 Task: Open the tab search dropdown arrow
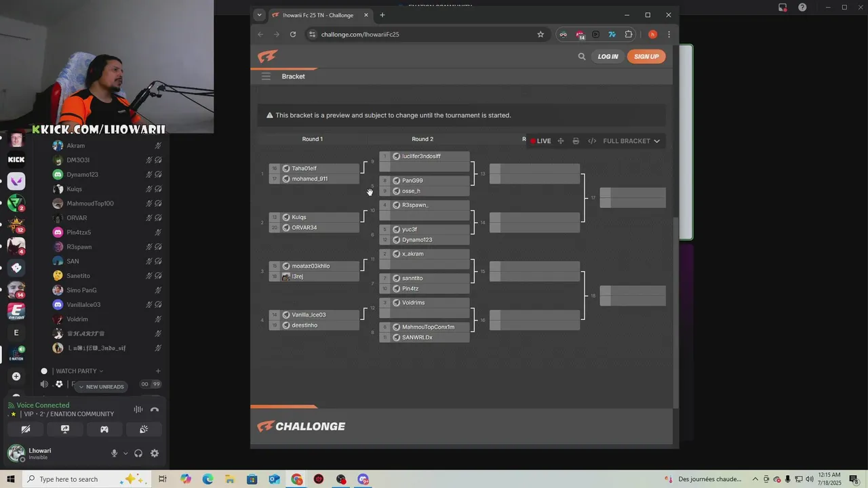click(259, 15)
